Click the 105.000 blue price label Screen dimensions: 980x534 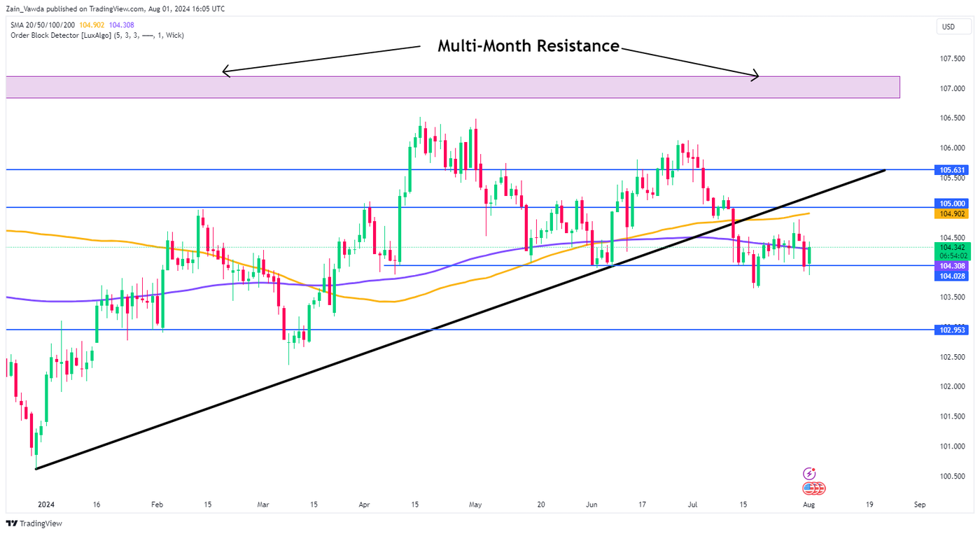[x=951, y=204]
